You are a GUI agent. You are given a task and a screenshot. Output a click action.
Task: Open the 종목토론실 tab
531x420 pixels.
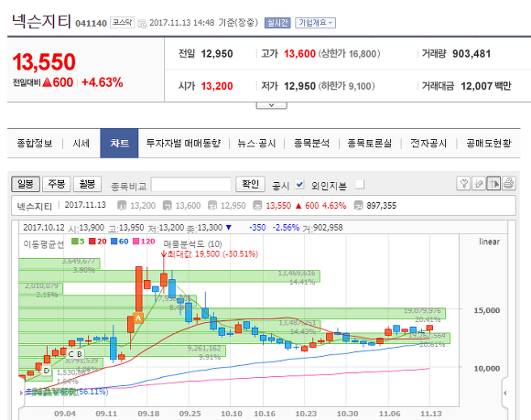pos(370,143)
